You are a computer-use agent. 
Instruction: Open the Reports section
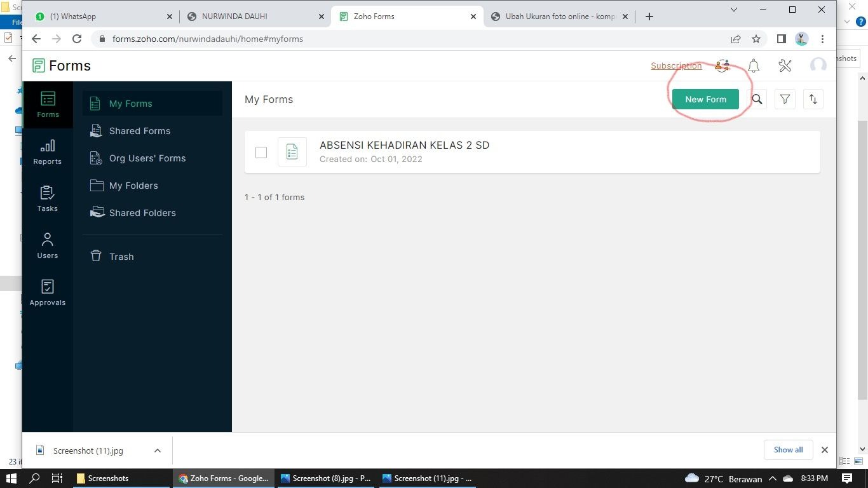tap(48, 152)
